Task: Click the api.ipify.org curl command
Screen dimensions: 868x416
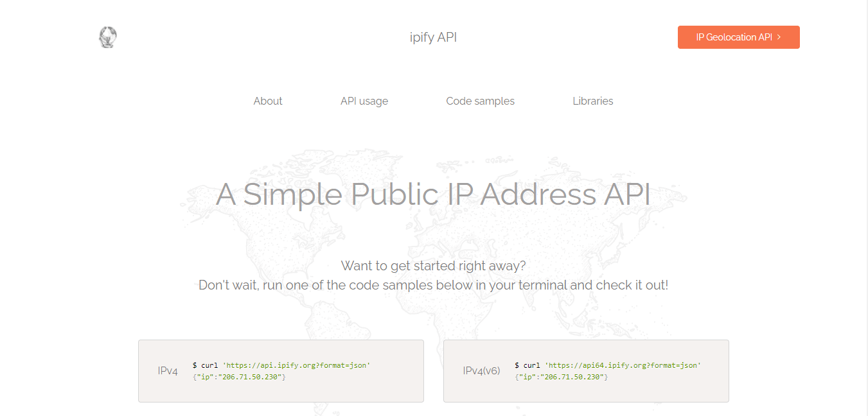Action: 281,365
